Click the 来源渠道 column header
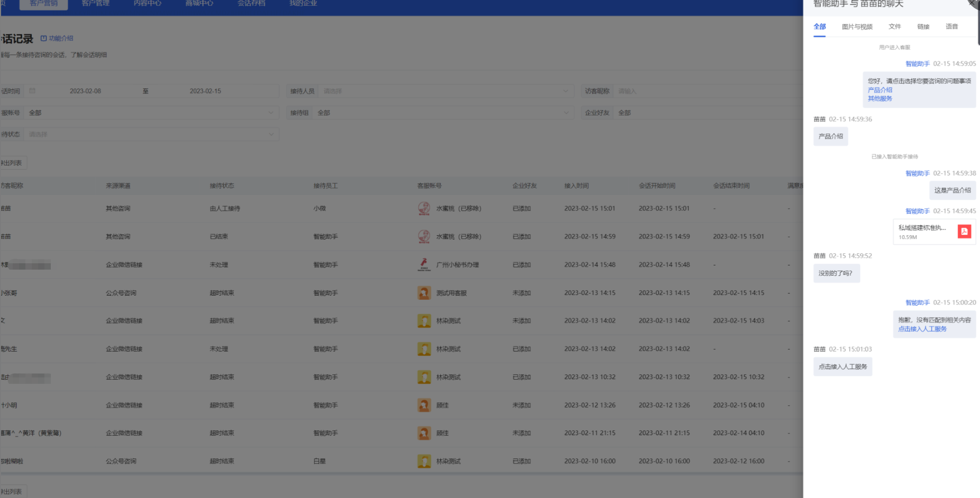980x498 pixels. [118, 186]
